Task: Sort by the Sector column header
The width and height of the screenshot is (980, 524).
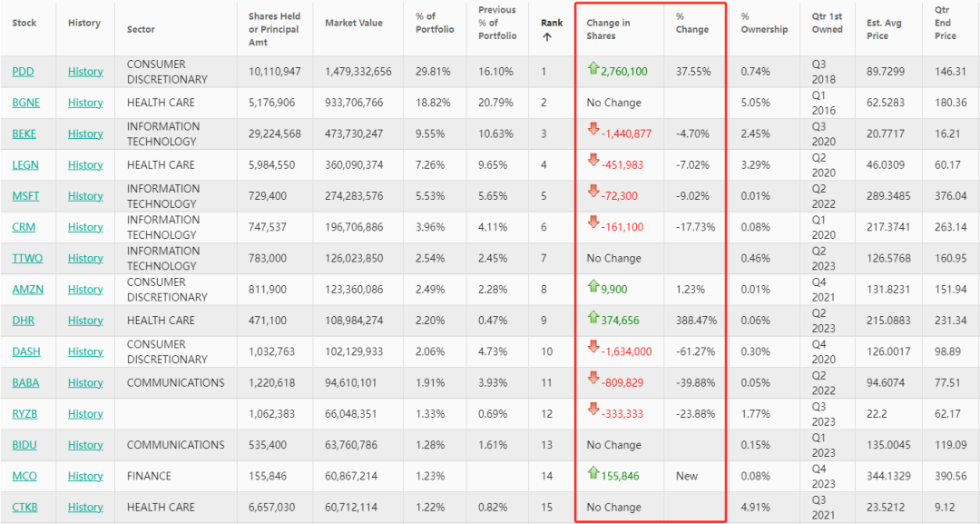Action: point(141,29)
